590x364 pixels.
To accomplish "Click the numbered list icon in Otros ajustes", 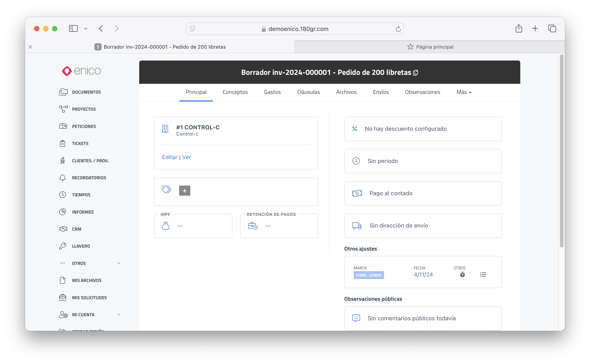I will (x=483, y=274).
